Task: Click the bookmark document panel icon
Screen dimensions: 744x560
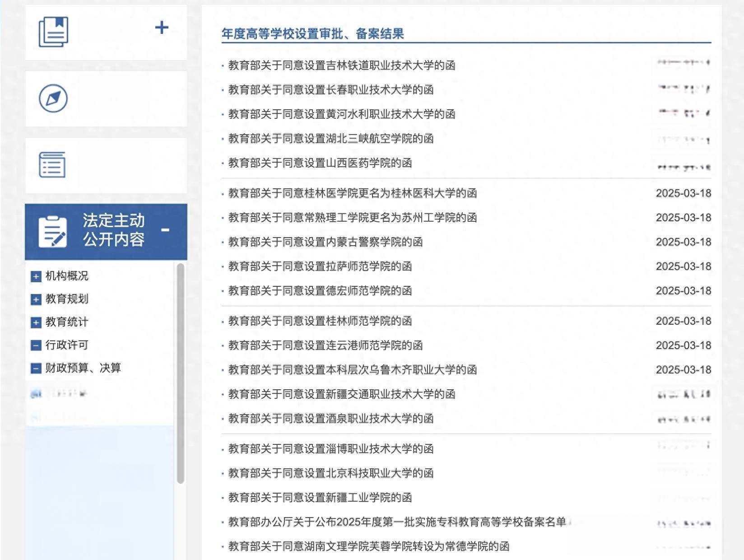Action: click(53, 32)
